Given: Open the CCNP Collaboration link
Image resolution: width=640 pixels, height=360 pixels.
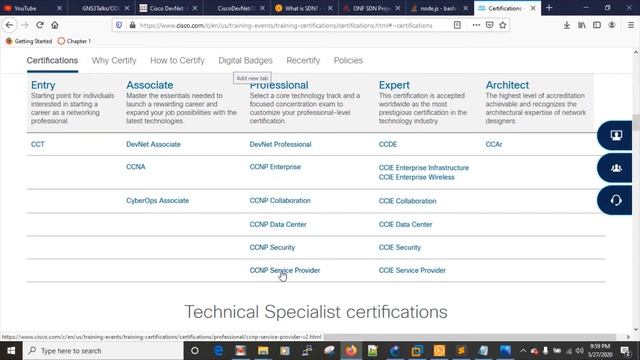Looking at the screenshot, I should pyautogui.click(x=280, y=200).
